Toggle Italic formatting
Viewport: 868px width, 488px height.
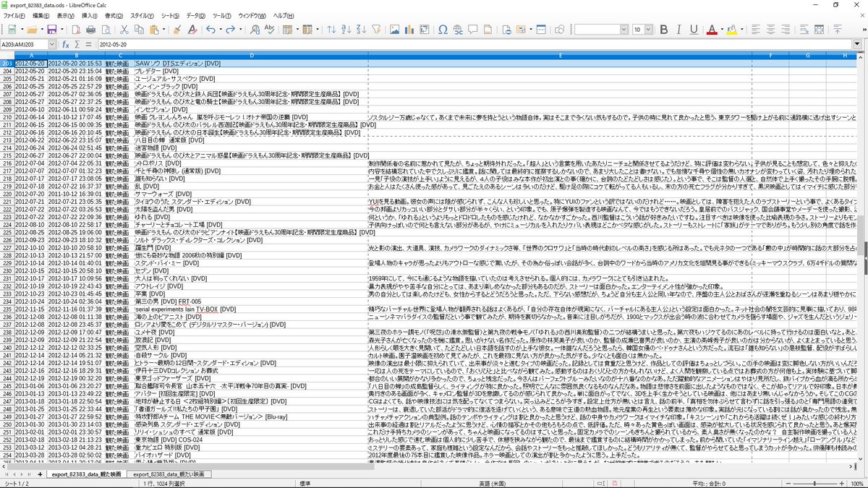point(678,30)
